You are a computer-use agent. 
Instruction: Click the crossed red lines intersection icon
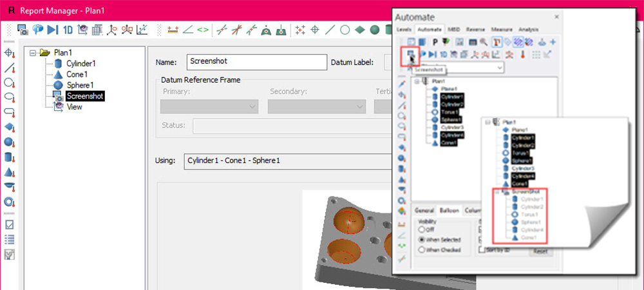(x=236, y=30)
